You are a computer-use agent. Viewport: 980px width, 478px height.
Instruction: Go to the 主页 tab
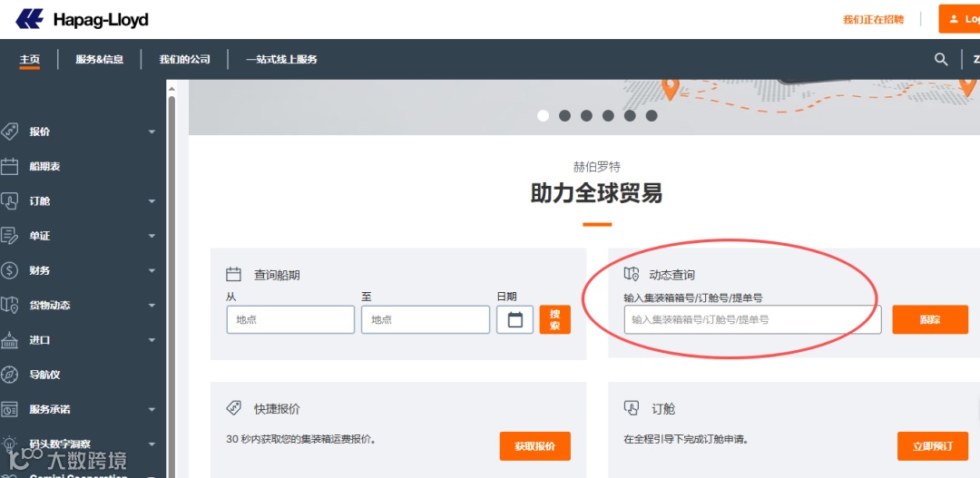click(29, 59)
